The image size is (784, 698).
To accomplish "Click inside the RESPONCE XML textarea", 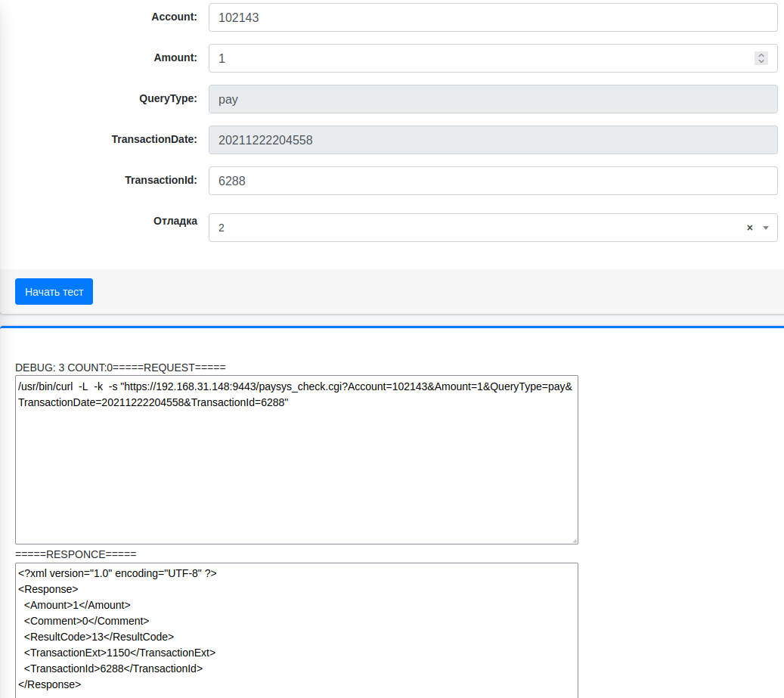I will click(x=296, y=629).
